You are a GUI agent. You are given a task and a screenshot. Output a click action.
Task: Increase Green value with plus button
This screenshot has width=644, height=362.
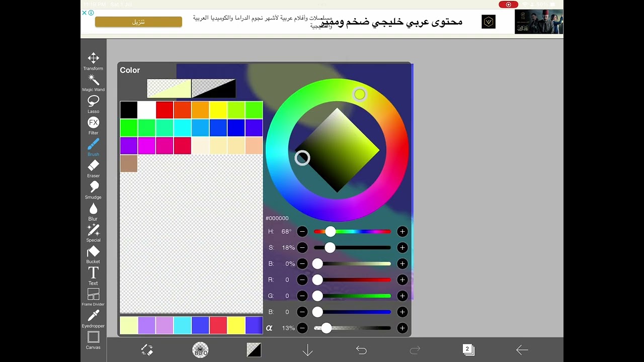click(402, 296)
